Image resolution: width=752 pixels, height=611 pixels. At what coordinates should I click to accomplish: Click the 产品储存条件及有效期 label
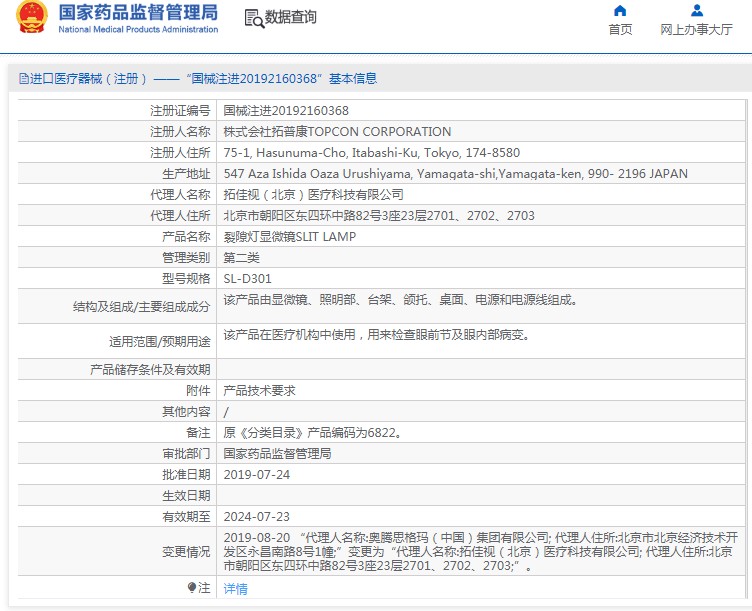(x=150, y=370)
